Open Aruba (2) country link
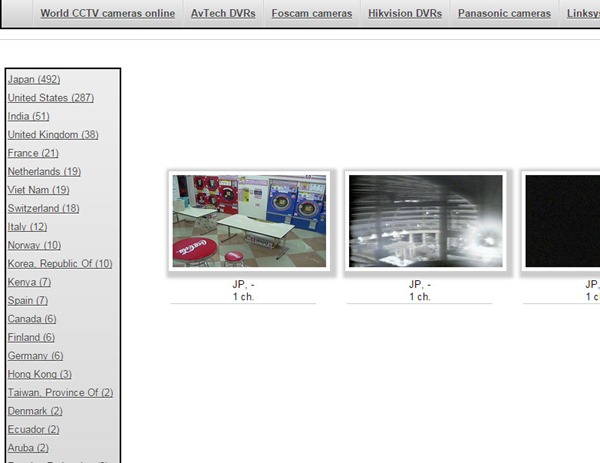The image size is (600, 463). point(28,448)
